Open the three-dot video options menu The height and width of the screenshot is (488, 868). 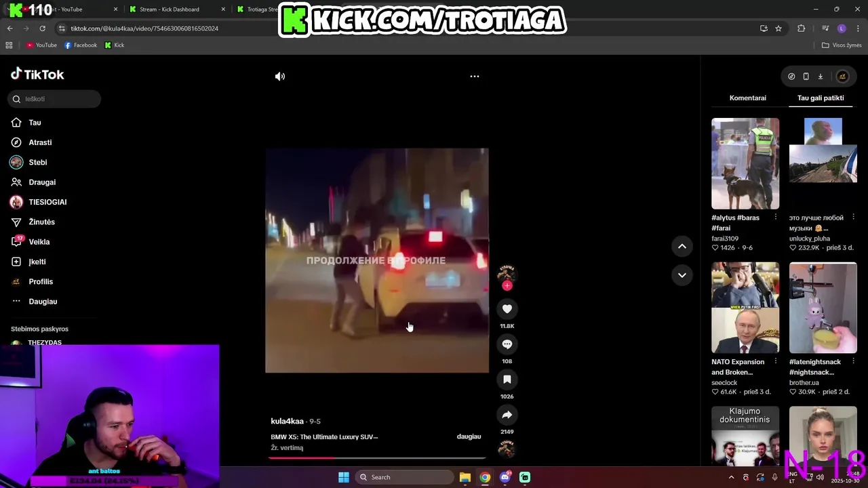pos(475,77)
